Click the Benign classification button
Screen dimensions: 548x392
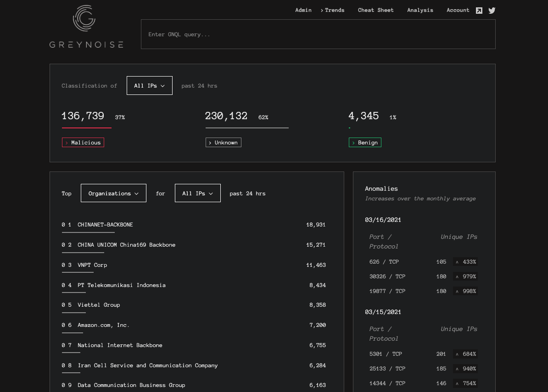click(x=365, y=143)
